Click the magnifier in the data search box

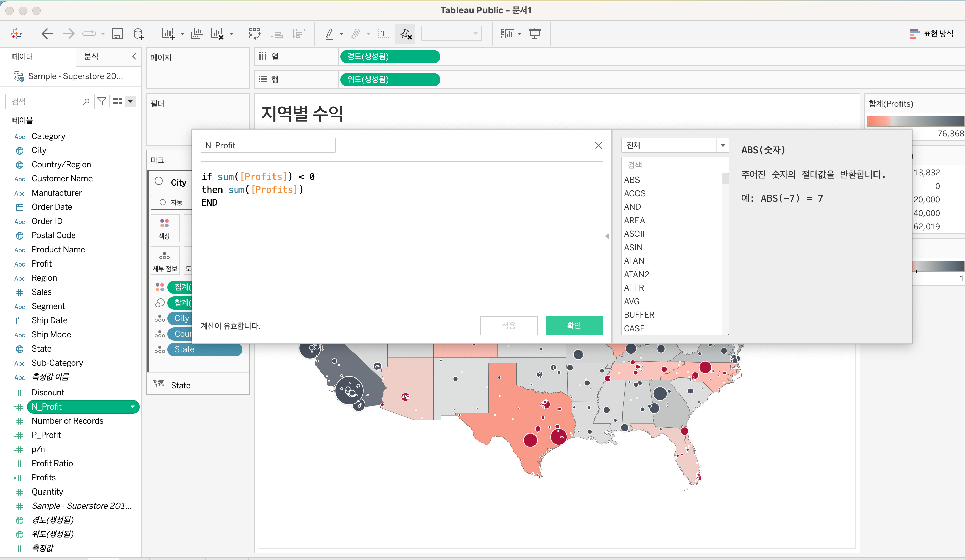(86, 101)
